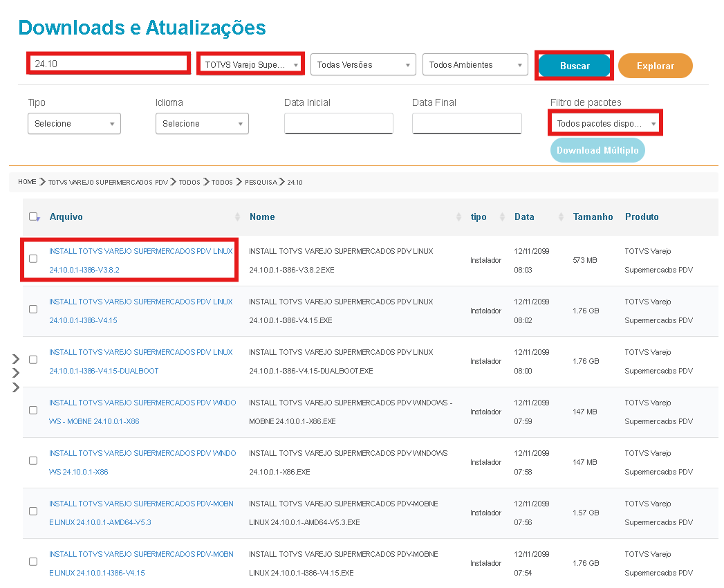The image size is (724, 588).
Task: Open file link WINDOWS - MOBINE 24.10.0.1-X86
Action: (x=142, y=412)
